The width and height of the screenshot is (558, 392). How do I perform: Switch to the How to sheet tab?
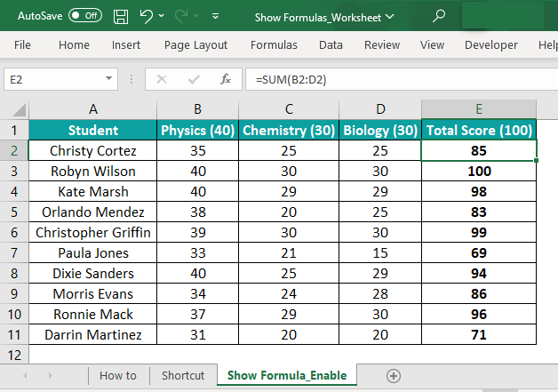point(118,376)
